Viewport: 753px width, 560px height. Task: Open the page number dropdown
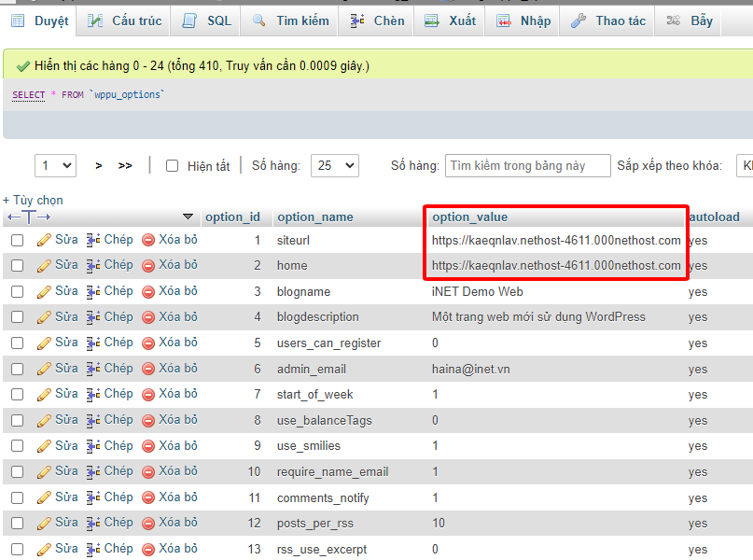55,166
